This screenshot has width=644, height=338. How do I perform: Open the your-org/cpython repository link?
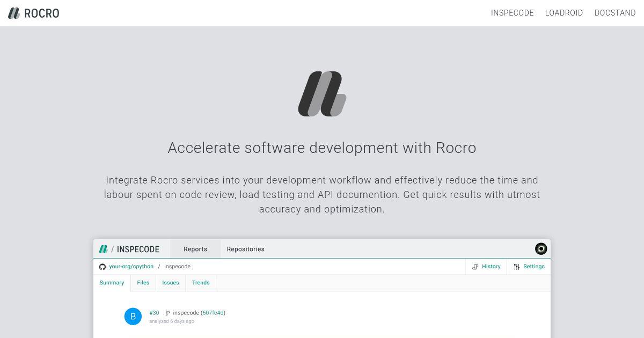[131, 267]
